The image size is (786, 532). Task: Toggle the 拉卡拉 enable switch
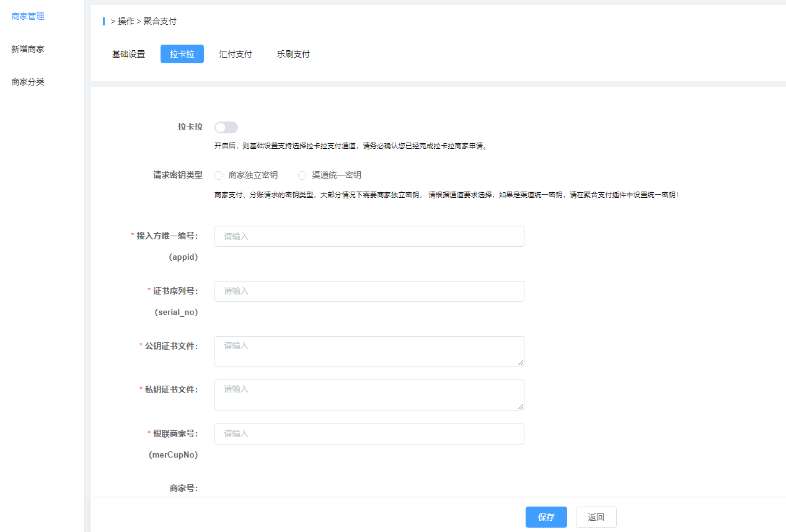[226, 127]
